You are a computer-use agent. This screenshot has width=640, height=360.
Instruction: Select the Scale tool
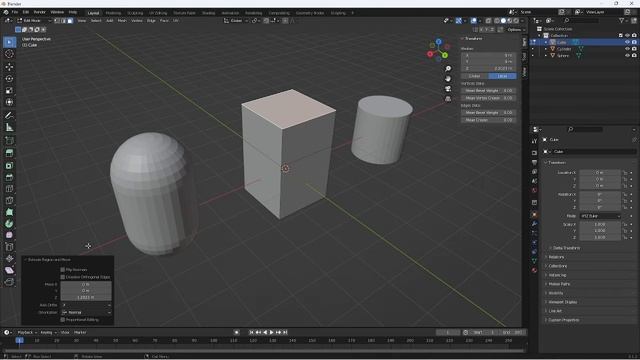click(9, 90)
